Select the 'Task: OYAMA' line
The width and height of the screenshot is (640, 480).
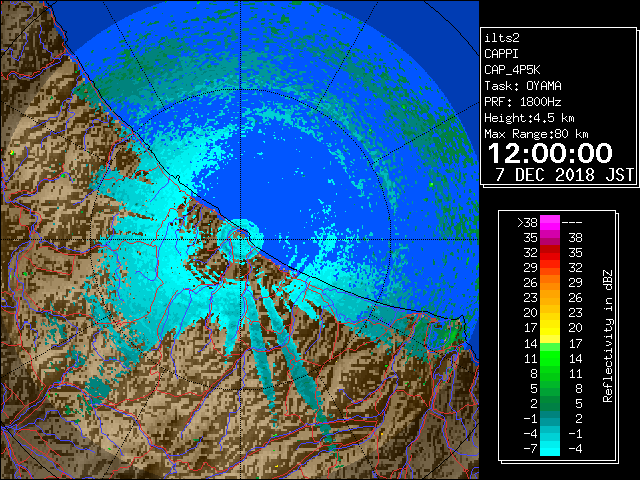point(523,86)
